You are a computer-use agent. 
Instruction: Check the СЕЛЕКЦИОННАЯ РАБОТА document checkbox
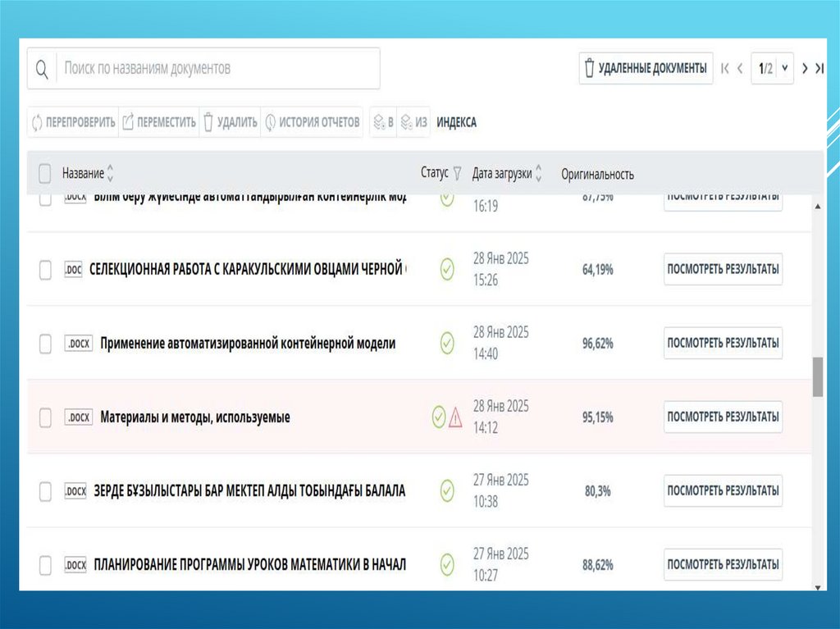pyautogui.click(x=45, y=270)
